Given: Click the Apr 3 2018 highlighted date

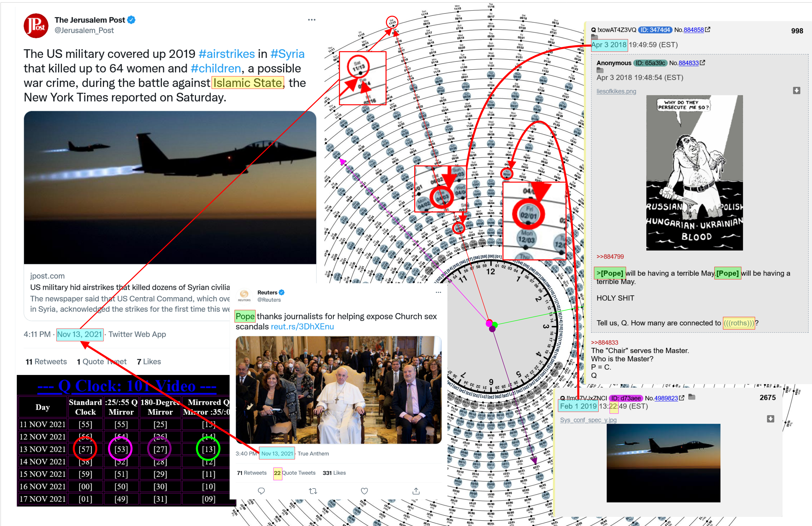Looking at the screenshot, I should (609, 45).
